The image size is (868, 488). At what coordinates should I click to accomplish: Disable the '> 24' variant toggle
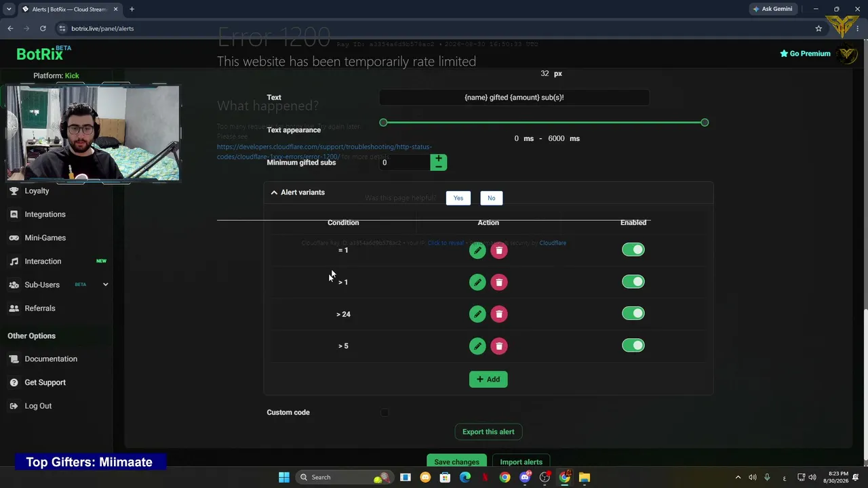pyautogui.click(x=633, y=314)
